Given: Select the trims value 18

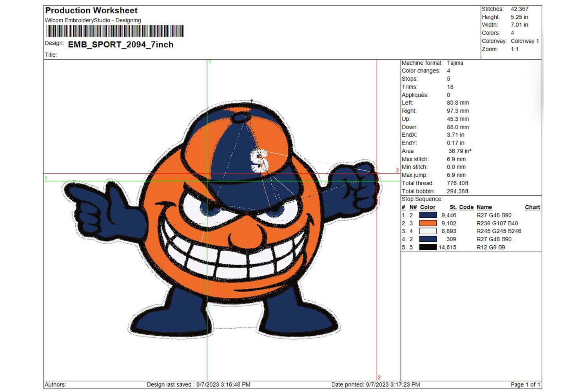Looking at the screenshot, I should click(450, 87).
